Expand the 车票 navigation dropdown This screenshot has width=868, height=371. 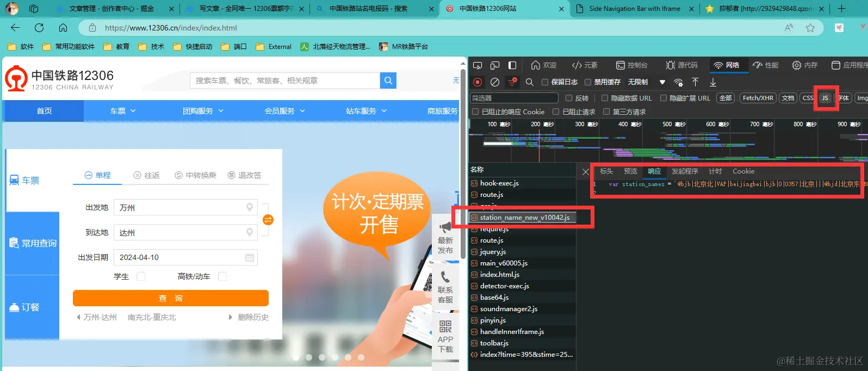coord(123,111)
